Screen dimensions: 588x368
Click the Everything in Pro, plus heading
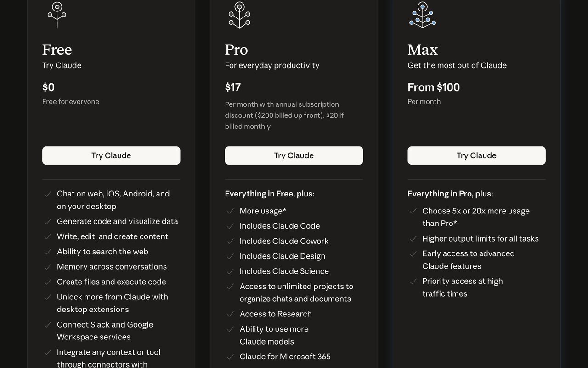pyautogui.click(x=450, y=194)
